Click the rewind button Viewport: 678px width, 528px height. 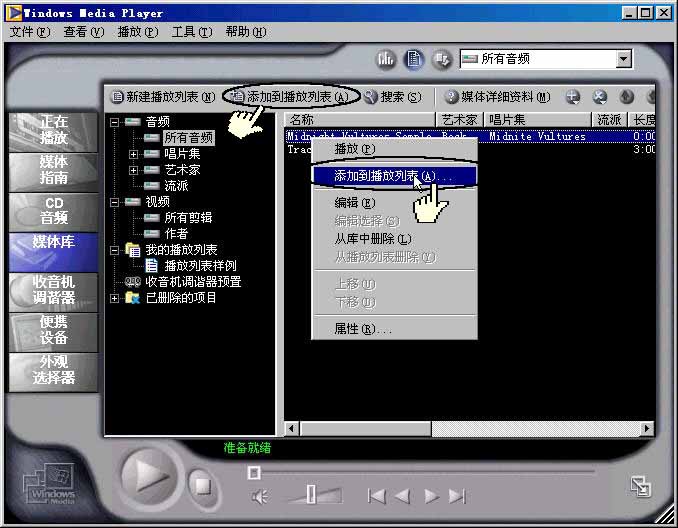(403, 496)
